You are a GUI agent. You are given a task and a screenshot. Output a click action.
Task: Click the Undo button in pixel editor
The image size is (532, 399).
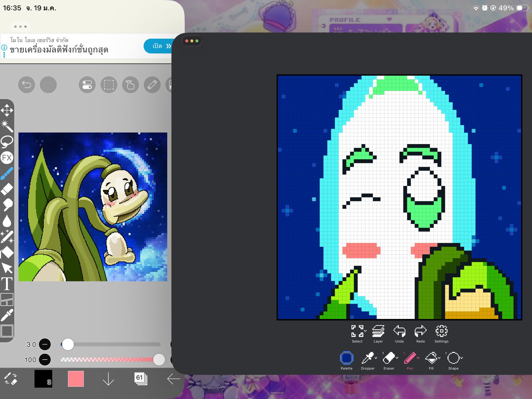click(x=399, y=334)
